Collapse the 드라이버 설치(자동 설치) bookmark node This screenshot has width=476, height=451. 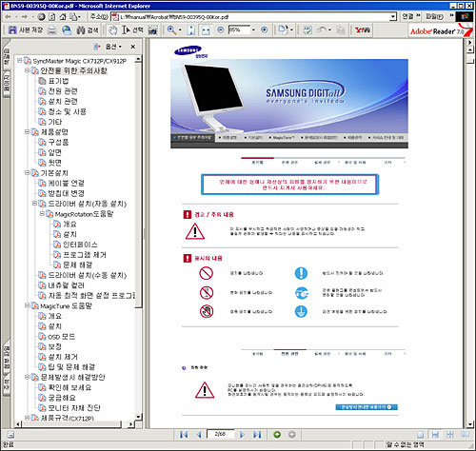[x=35, y=203]
